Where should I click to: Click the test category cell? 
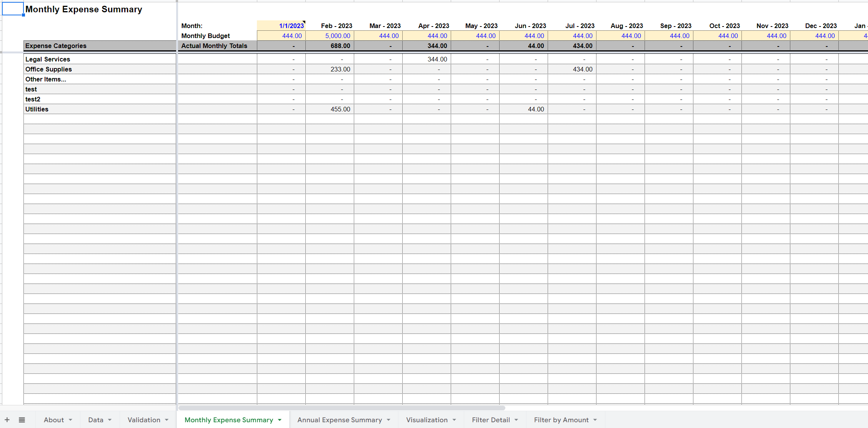(100, 89)
